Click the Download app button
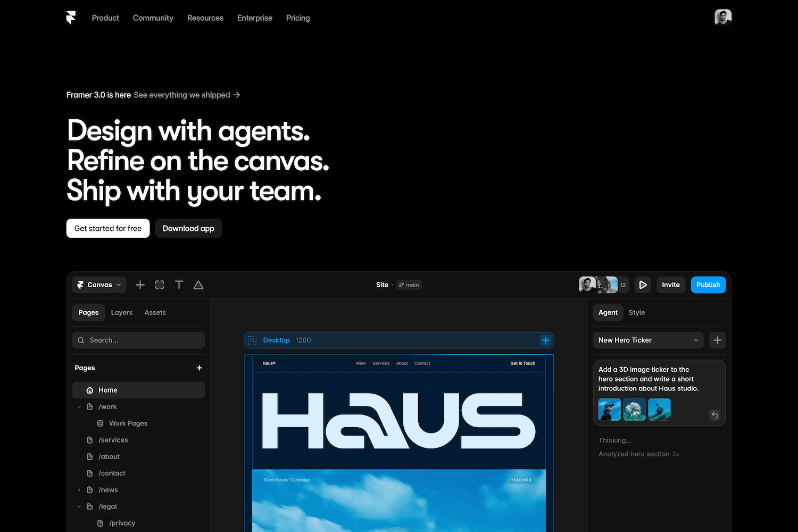Screen dimensions: 798x532 coord(188,228)
